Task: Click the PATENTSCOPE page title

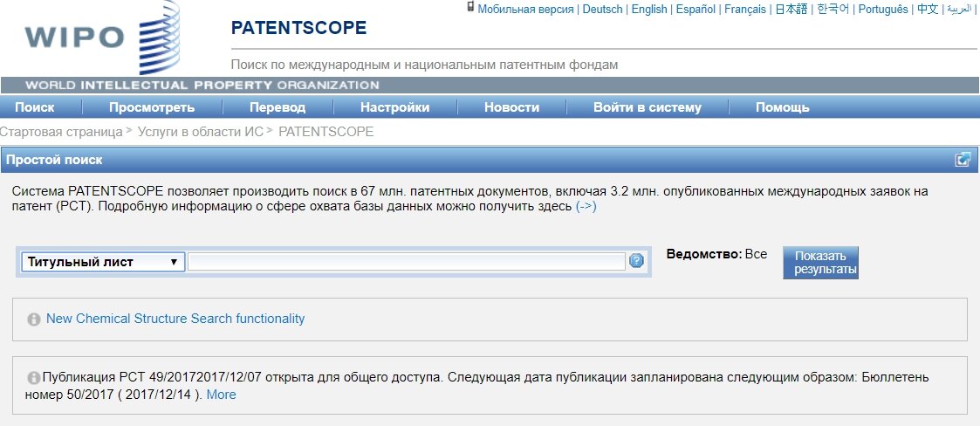Action: (x=298, y=28)
